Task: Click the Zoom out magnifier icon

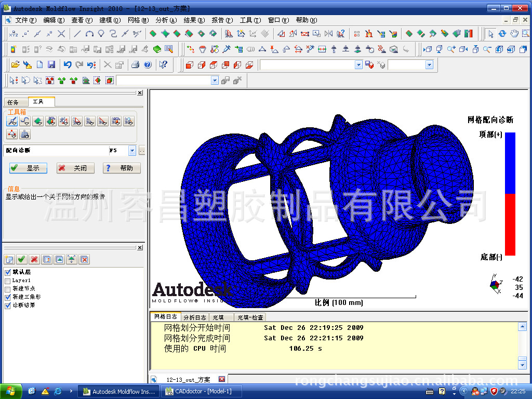Action: pos(487,49)
